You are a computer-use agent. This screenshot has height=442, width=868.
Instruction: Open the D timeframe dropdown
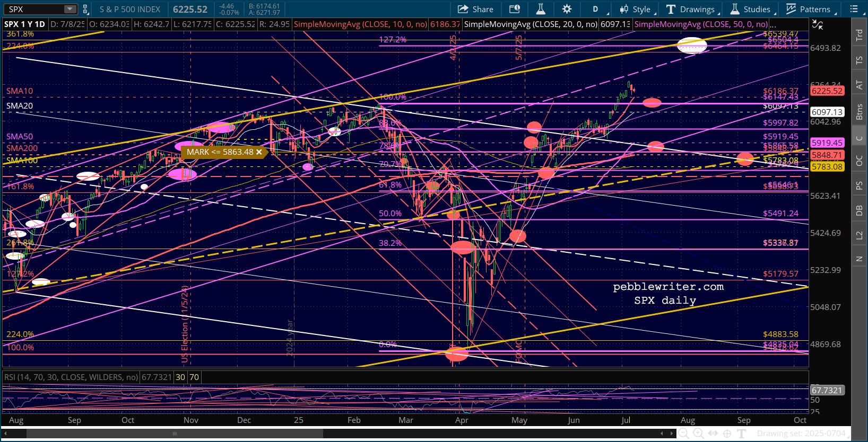(595, 9)
